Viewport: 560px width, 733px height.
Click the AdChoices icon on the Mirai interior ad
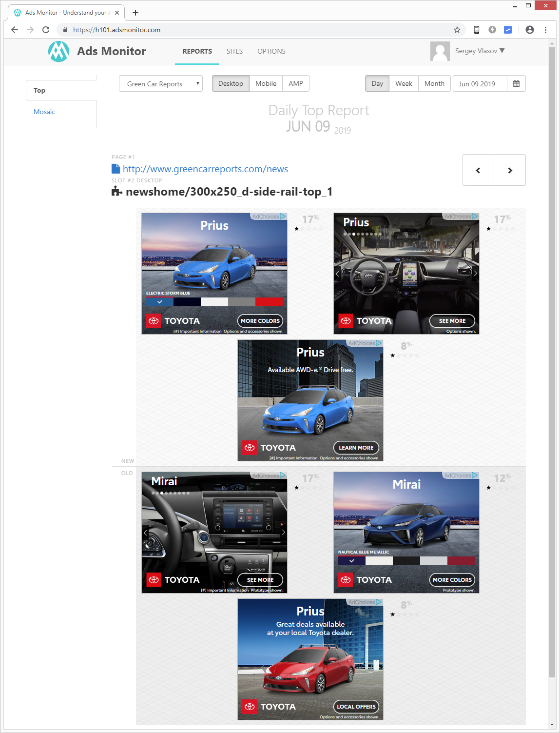tap(283, 475)
